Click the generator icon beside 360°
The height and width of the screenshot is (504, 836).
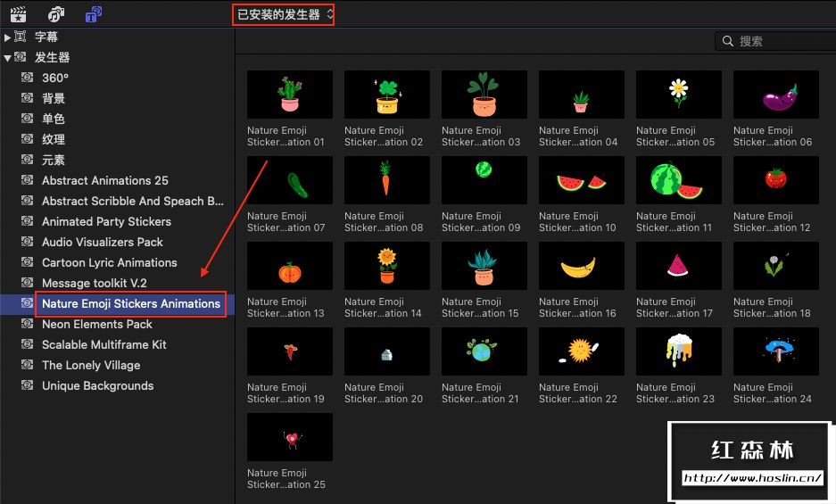[27, 78]
